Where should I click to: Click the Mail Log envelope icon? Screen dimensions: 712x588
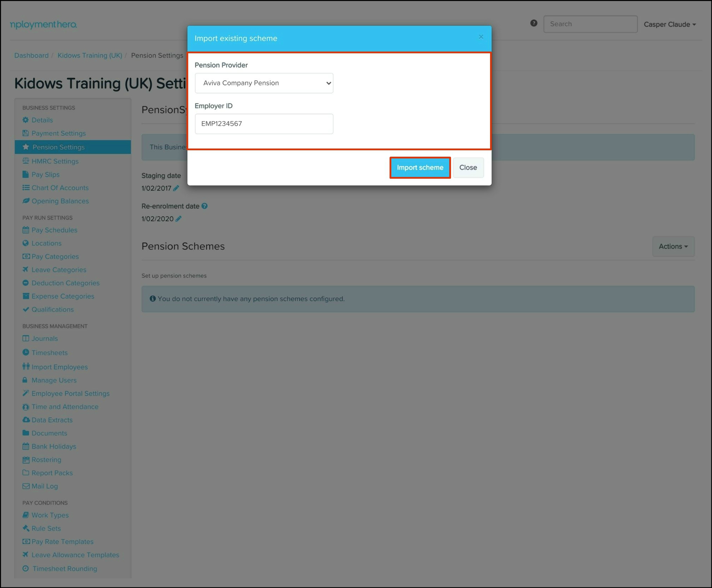pyautogui.click(x=26, y=486)
